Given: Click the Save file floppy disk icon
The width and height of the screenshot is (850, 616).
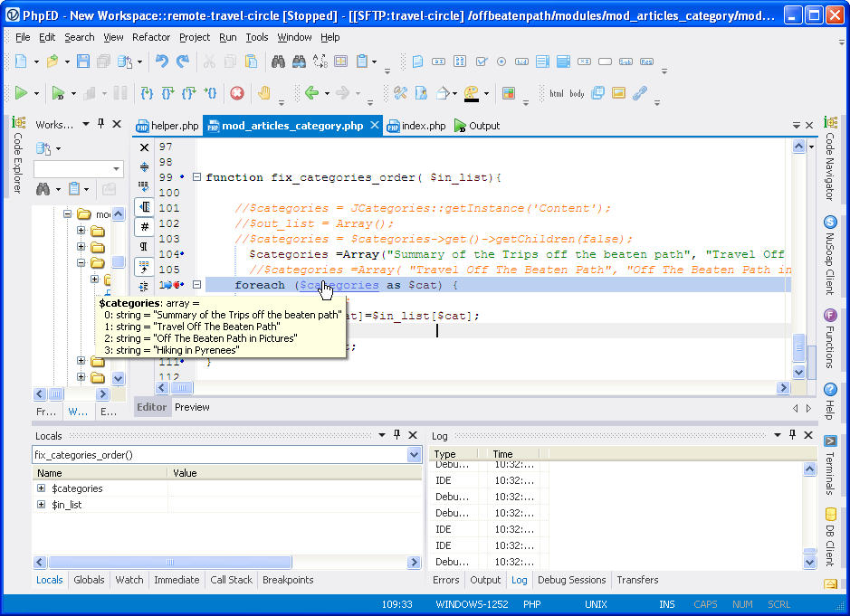Looking at the screenshot, I should [83, 62].
